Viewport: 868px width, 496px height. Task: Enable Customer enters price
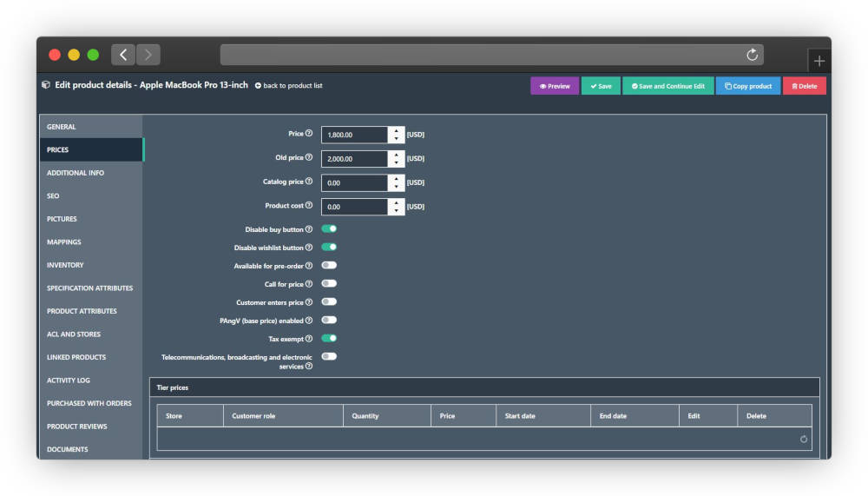pyautogui.click(x=329, y=302)
